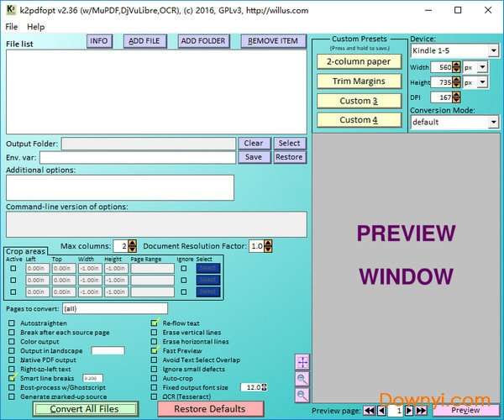Click Convert All Files button
This screenshot has width=504, height=420.
(85, 409)
